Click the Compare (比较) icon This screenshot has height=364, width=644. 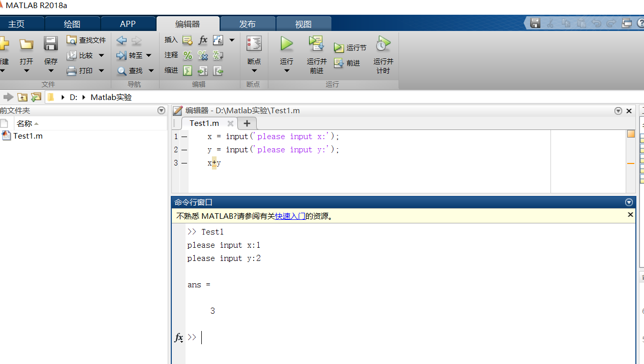pyautogui.click(x=72, y=55)
